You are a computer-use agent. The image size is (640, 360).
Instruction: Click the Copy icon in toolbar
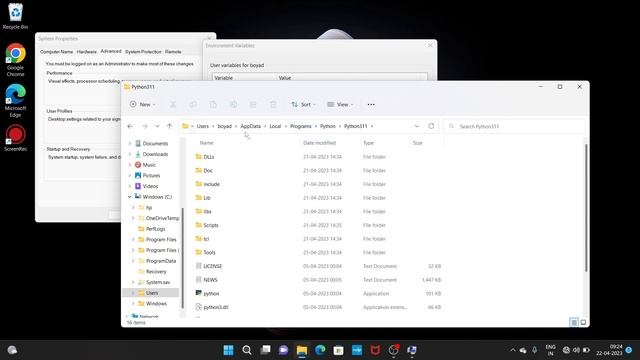click(193, 104)
